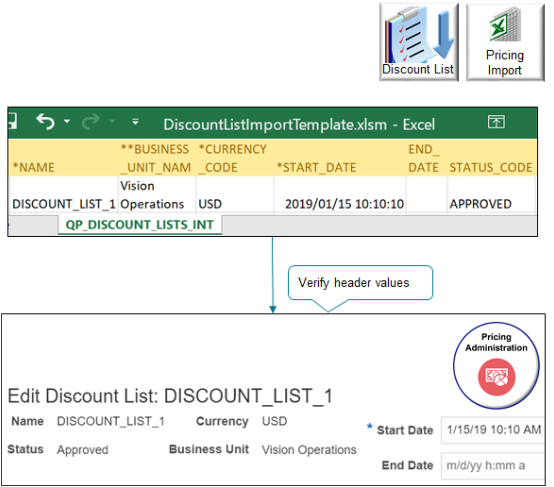Click the Excel Redo arrow

pos(91,122)
